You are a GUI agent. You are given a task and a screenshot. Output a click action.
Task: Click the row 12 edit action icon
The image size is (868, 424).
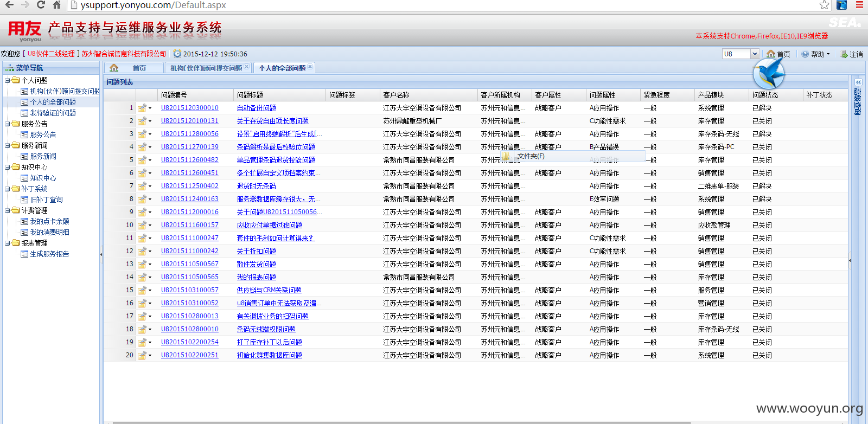pyautogui.click(x=142, y=251)
